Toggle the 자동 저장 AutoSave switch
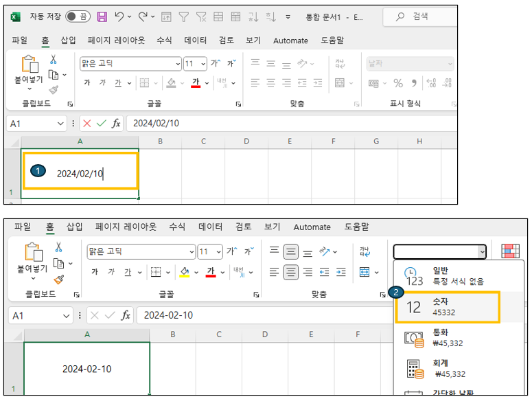Viewport: 532px width, 399px height. (x=78, y=16)
